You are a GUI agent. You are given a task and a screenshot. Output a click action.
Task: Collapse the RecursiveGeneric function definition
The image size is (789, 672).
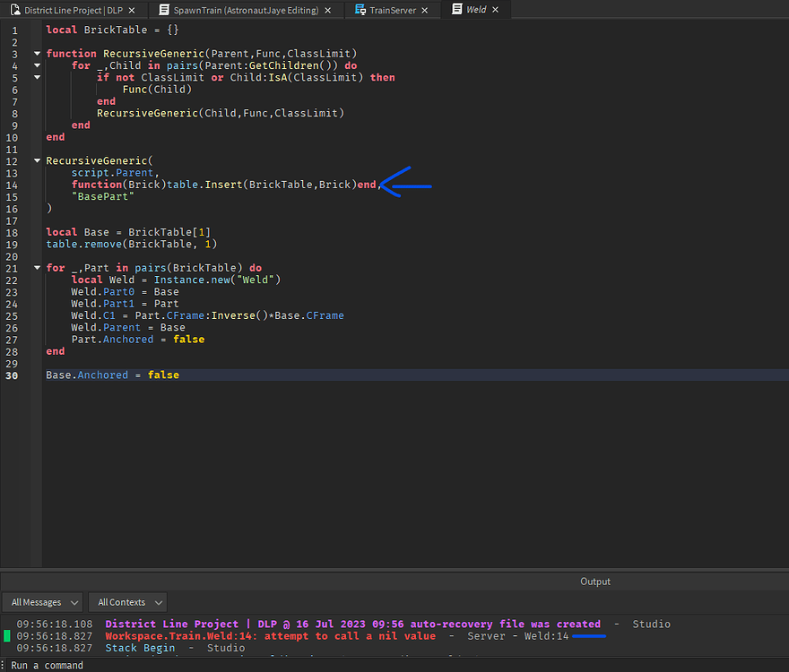(36, 53)
